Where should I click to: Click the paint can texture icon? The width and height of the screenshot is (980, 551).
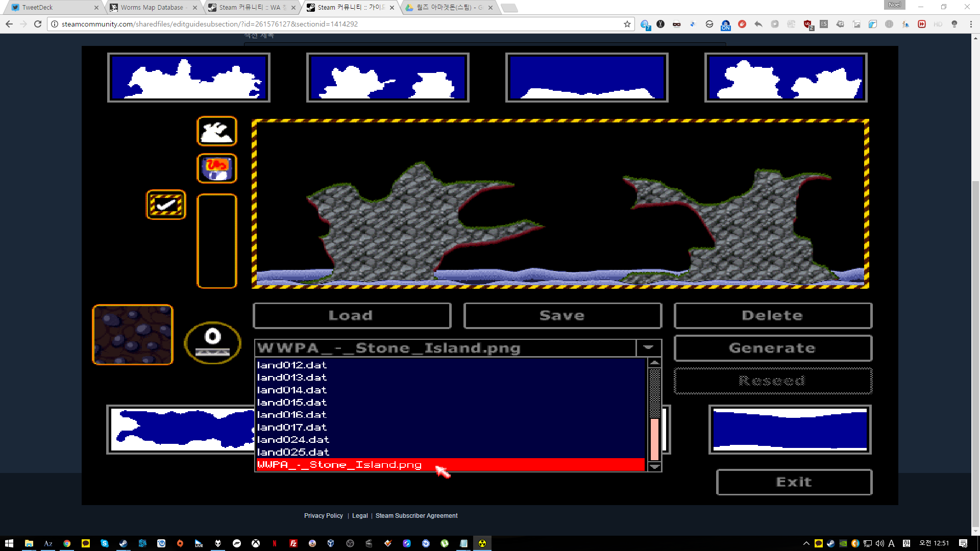tap(217, 168)
